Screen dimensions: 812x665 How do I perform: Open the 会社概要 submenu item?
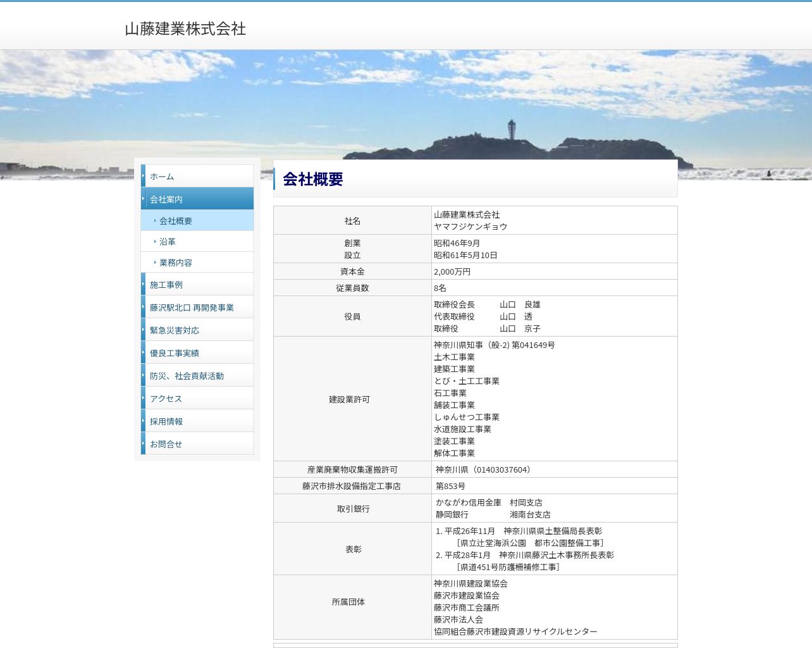pos(197,221)
